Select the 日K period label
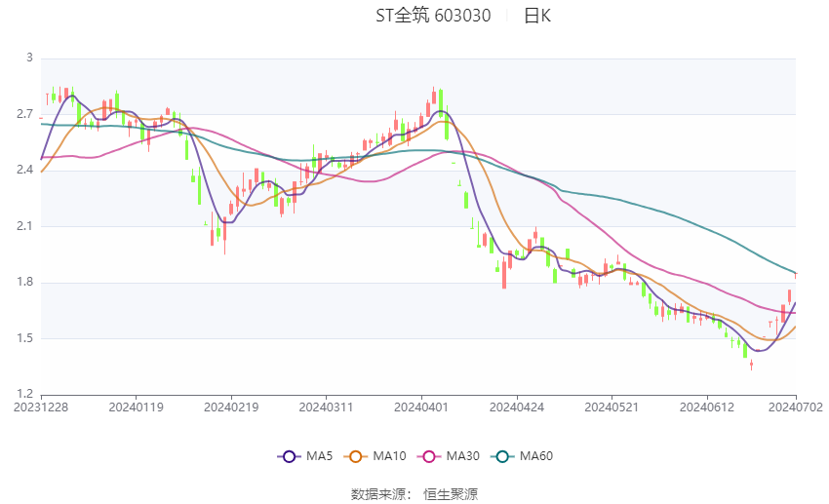Screen dimensions: 829x504 point(537,16)
